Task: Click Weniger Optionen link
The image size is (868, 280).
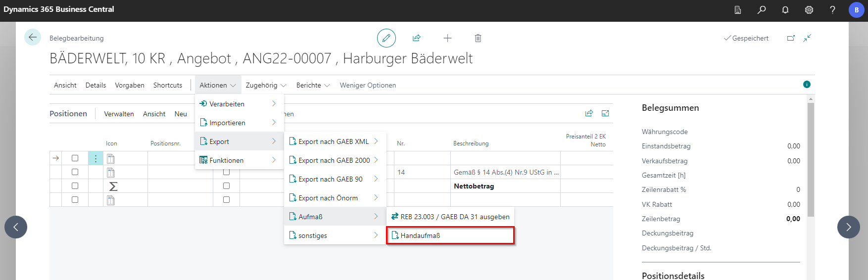Action: [368, 85]
